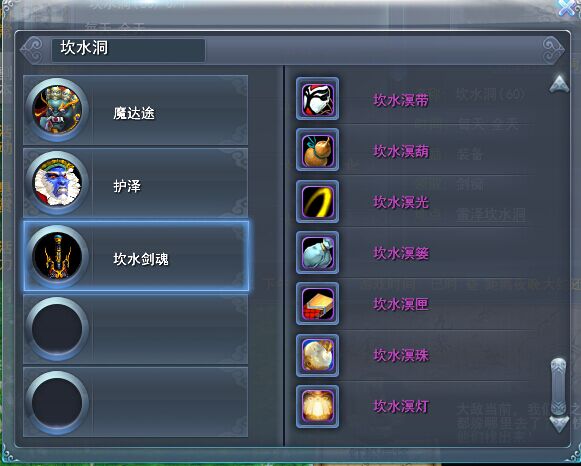Click the 护泽 boss portrait
Image resolution: width=581 pixels, height=466 pixels.
coord(57,183)
